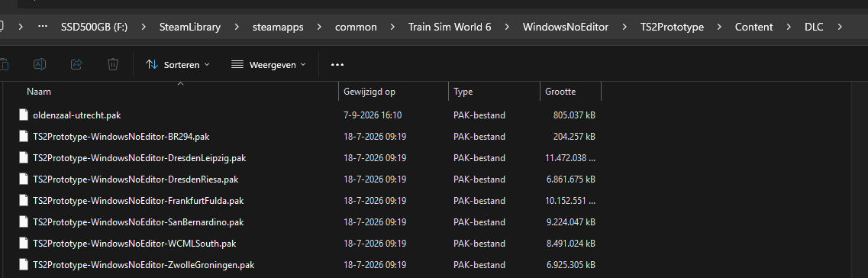The image size is (868, 278).
Task: Click file icon of SanBernardino.pak
Action: [23, 222]
